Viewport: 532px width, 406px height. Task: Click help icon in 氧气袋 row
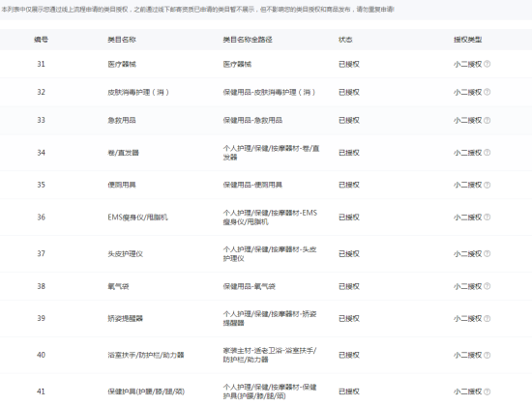(x=487, y=286)
